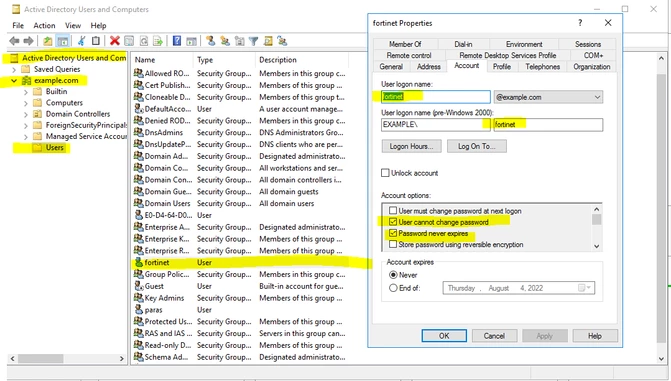Go up one level with the folder icon
Screen dimensions: 671x381
coord(48,41)
